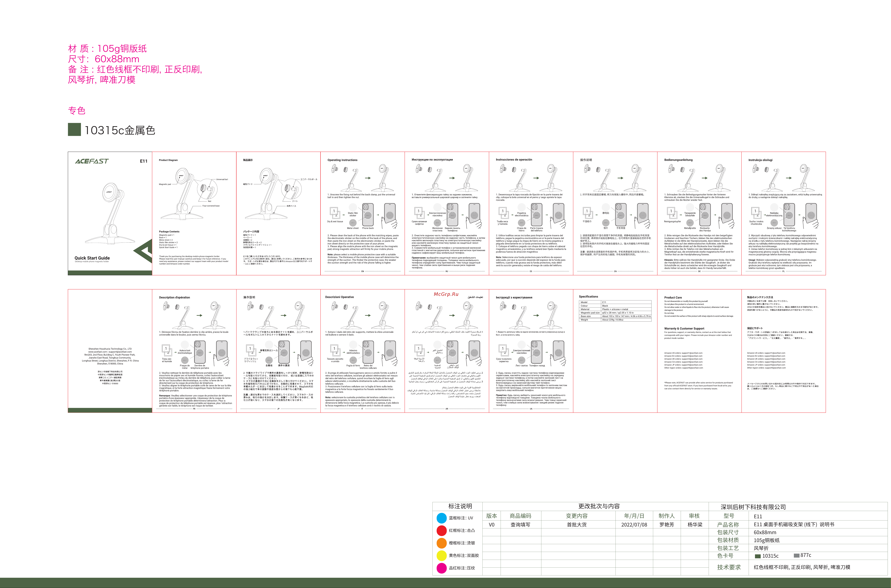Click the orange circle for 橙框标注:烫银

point(442,543)
